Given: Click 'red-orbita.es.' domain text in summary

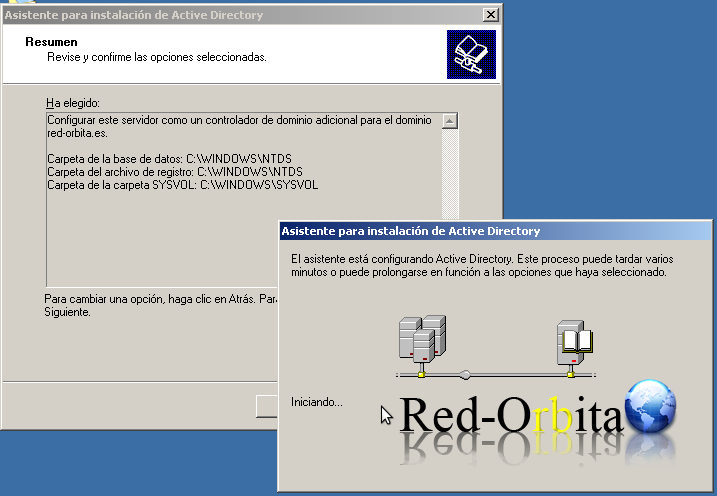Looking at the screenshot, I should click(x=77, y=133).
